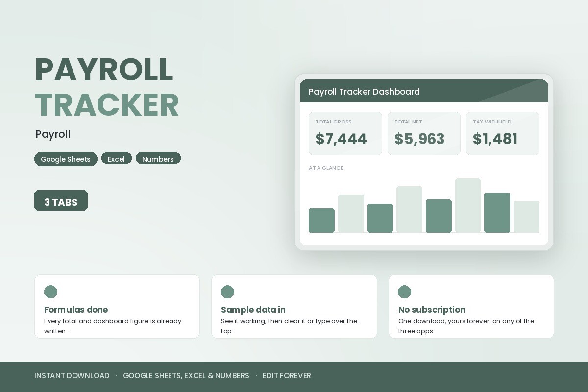The width and height of the screenshot is (588, 392).
Task: Click the tallest light bar in the chart
Action: coord(468,205)
